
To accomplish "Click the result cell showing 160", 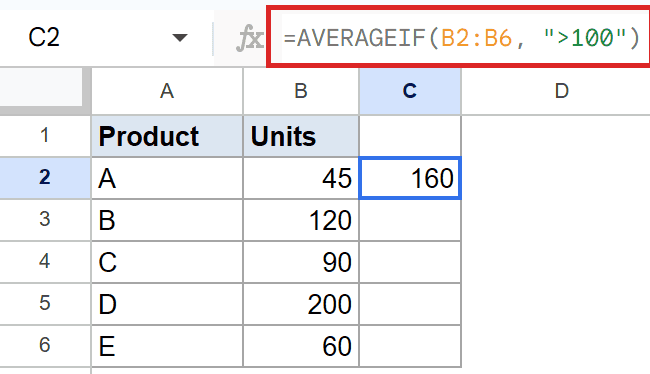I will coord(410,178).
